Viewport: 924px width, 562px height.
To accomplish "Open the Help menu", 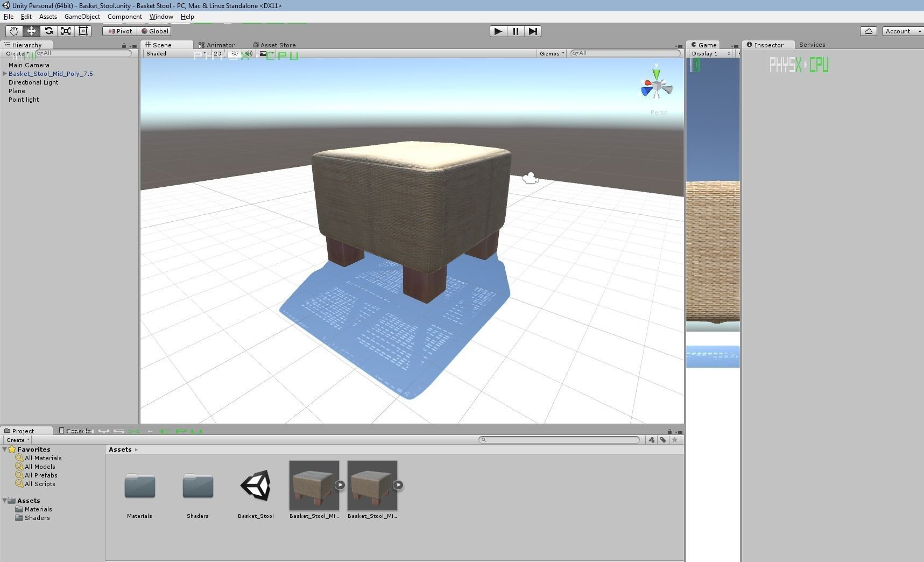I will point(187,17).
